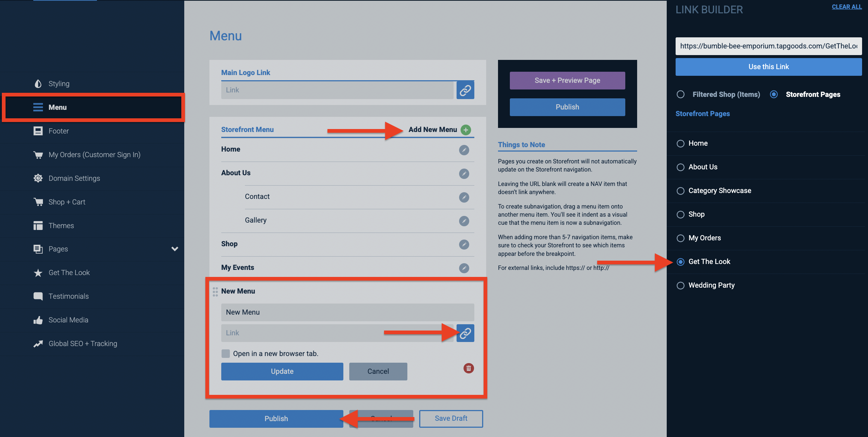Click Update button for New Menu
Screen dimensions: 868x437
pyautogui.click(x=282, y=371)
